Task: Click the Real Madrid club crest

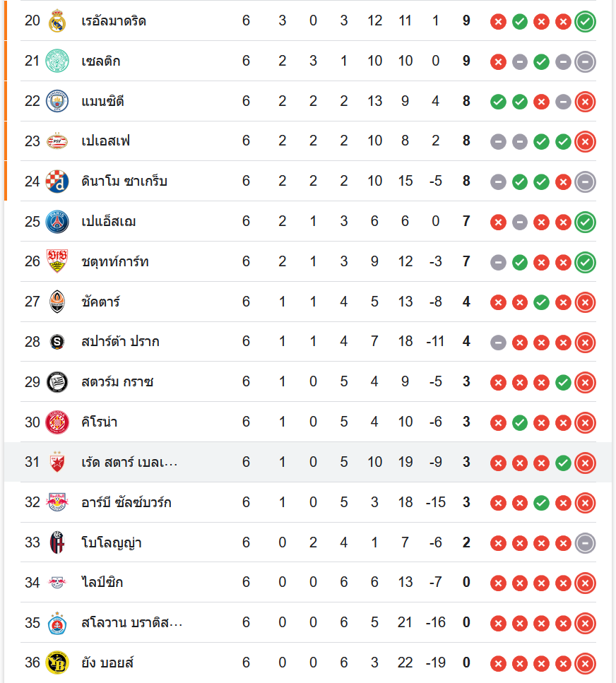Action: (57, 21)
